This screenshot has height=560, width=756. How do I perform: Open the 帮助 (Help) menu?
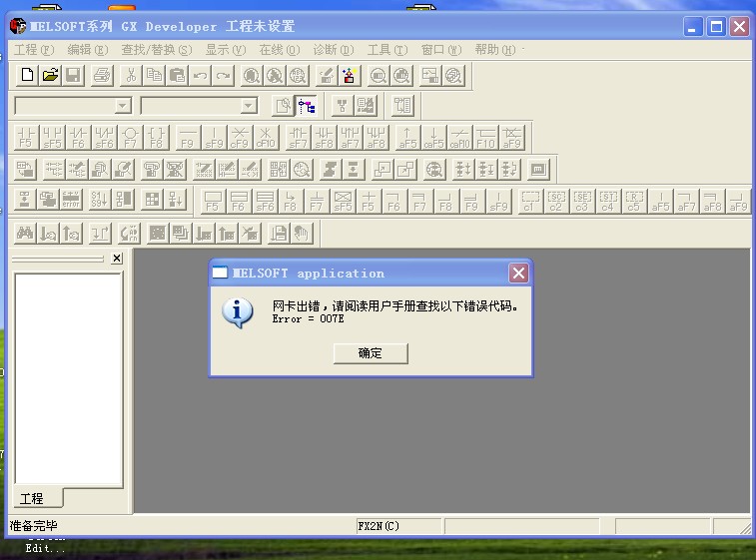pyautogui.click(x=494, y=50)
